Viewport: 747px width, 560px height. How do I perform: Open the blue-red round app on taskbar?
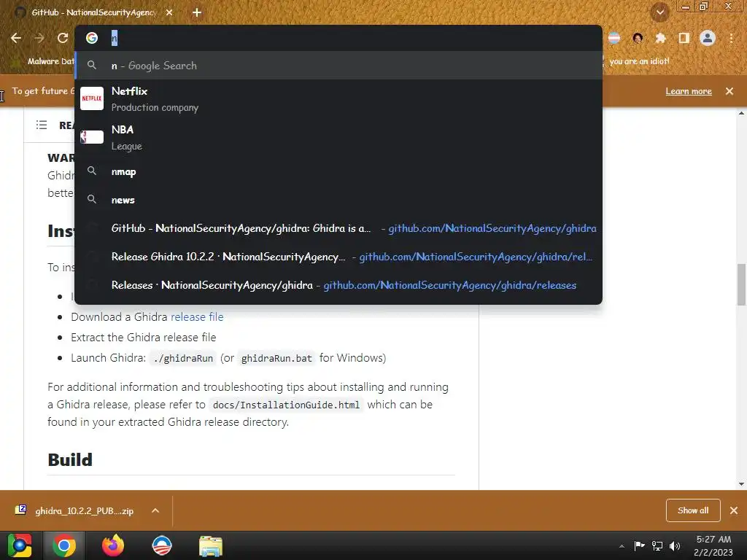click(x=162, y=545)
